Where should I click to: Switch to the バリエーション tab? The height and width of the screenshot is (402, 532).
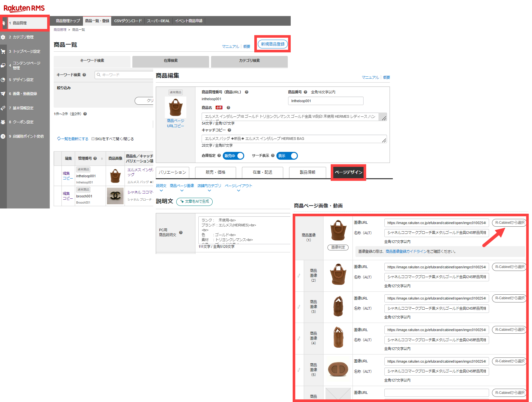(x=172, y=172)
